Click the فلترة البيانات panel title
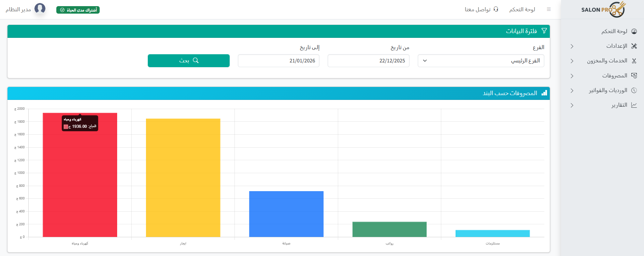 coord(521,31)
